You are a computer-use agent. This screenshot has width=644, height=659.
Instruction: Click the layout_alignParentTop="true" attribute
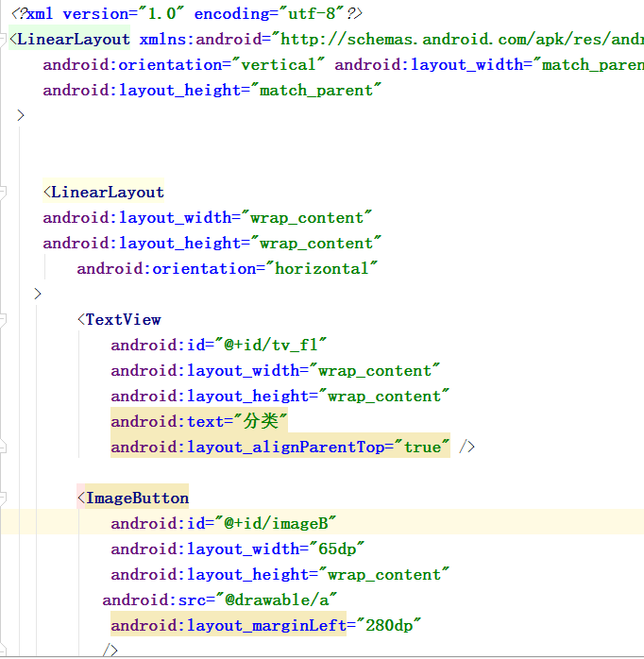coord(280,448)
